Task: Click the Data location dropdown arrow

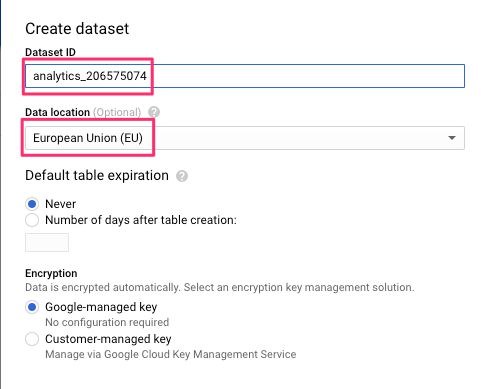Action: [x=452, y=138]
